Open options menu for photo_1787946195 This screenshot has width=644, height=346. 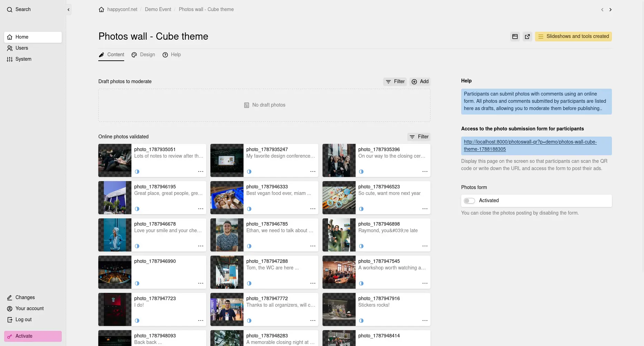(201, 209)
